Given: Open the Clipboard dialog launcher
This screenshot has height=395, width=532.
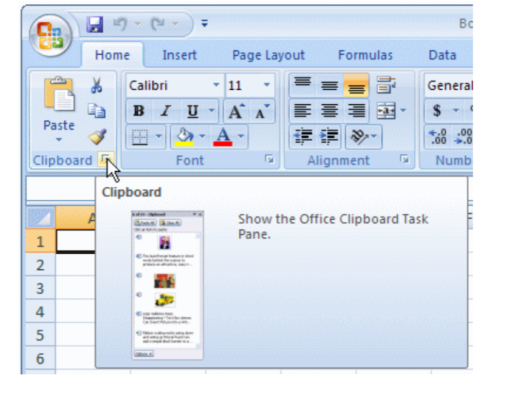Looking at the screenshot, I should pyautogui.click(x=106, y=160).
